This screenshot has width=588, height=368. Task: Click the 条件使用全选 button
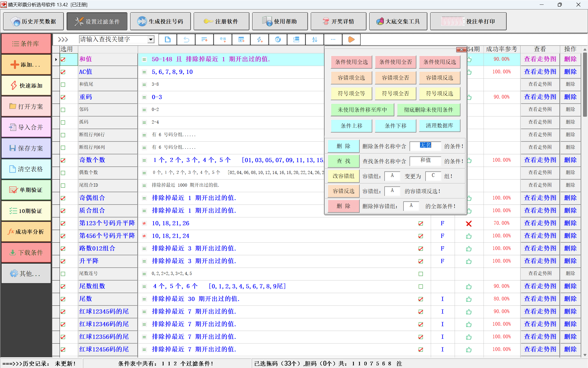351,62
